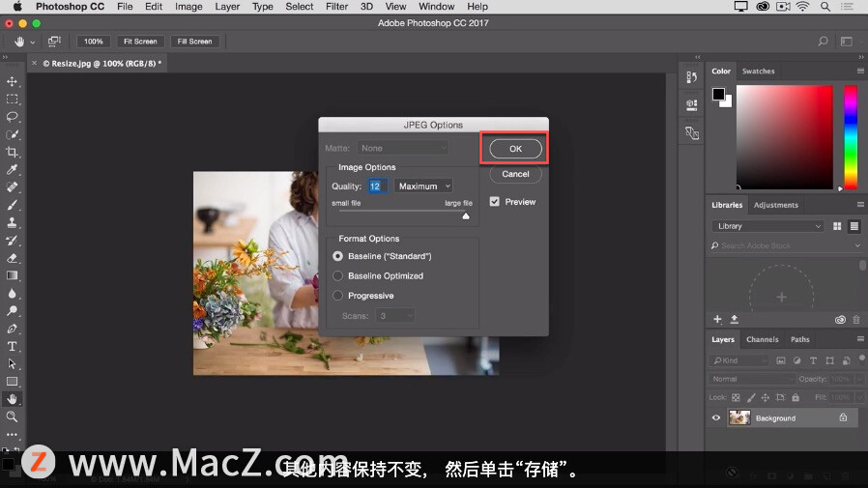This screenshot has width=868, height=488.
Task: Select the Brush tool
Action: [x=12, y=205]
